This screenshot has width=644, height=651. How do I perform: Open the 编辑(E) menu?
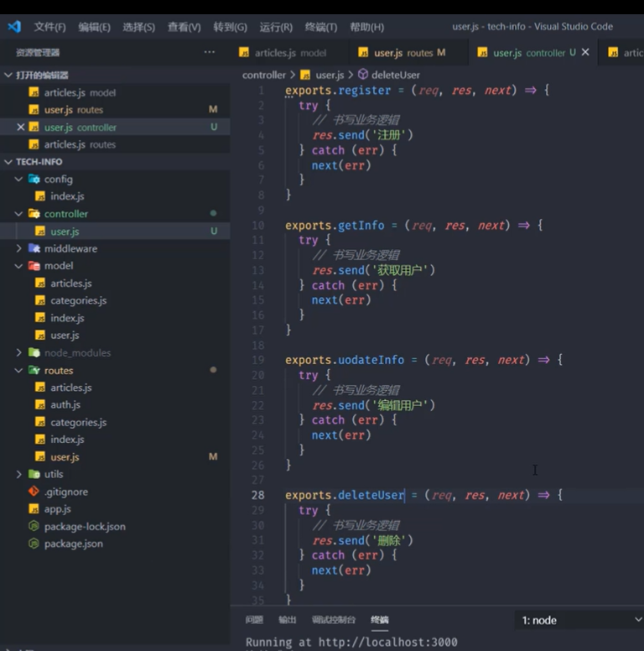94,27
